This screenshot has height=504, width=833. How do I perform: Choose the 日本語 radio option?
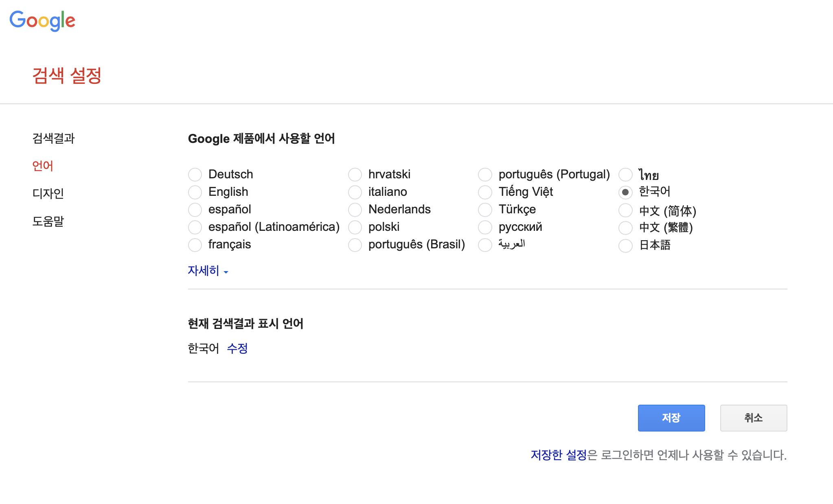tap(625, 245)
